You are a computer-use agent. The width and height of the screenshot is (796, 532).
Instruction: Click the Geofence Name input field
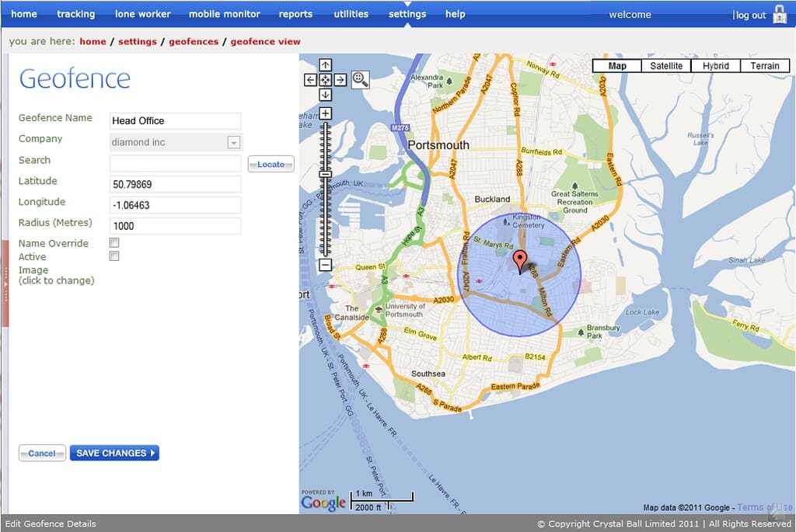click(x=175, y=120)
